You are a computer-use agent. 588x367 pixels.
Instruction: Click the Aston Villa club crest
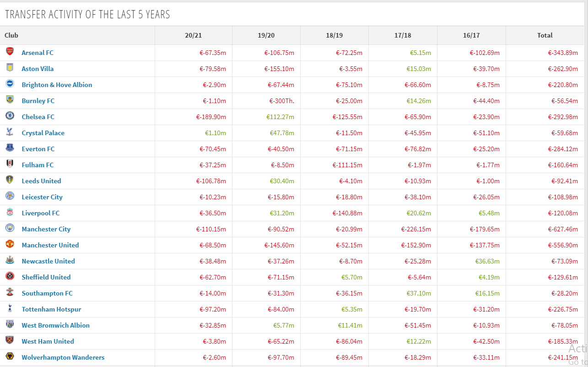(10, 68)
